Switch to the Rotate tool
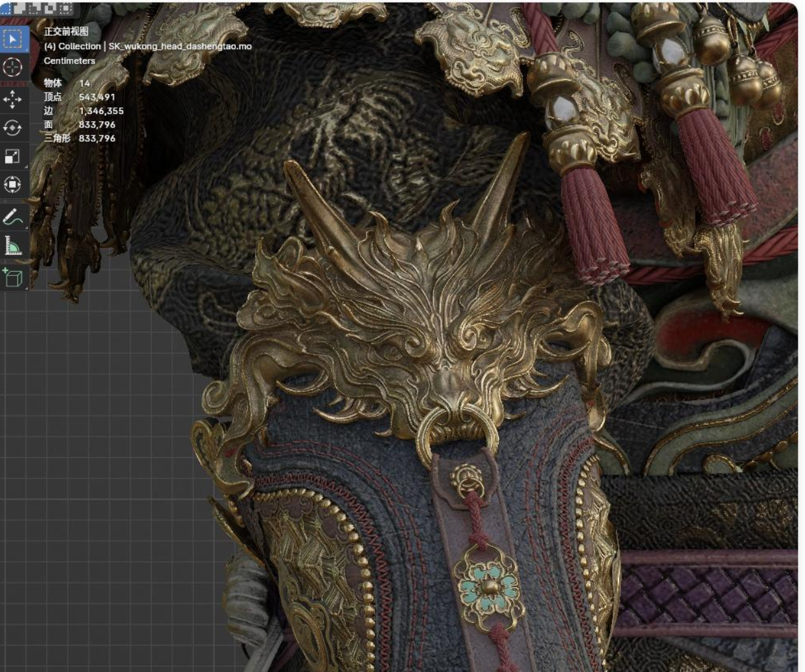The width and height of the screenshot is (805, 672). 13,128
